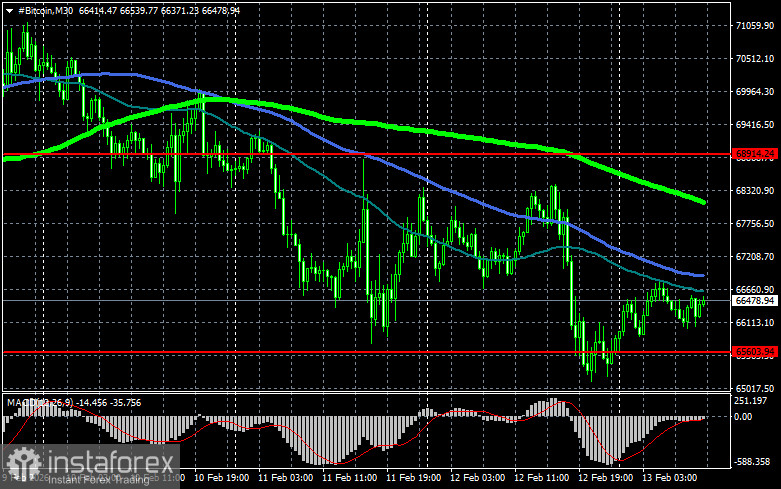Screen dimensions: 781x489
Task: Click the 67208.70 price axis value
Action: 755,256
